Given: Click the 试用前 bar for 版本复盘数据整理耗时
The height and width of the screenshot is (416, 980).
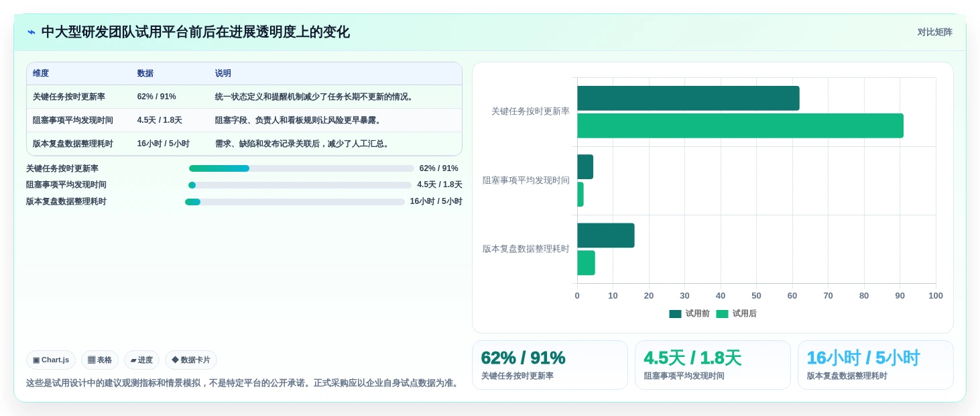Looking at the screenshot, I should (x=606, y=236).
